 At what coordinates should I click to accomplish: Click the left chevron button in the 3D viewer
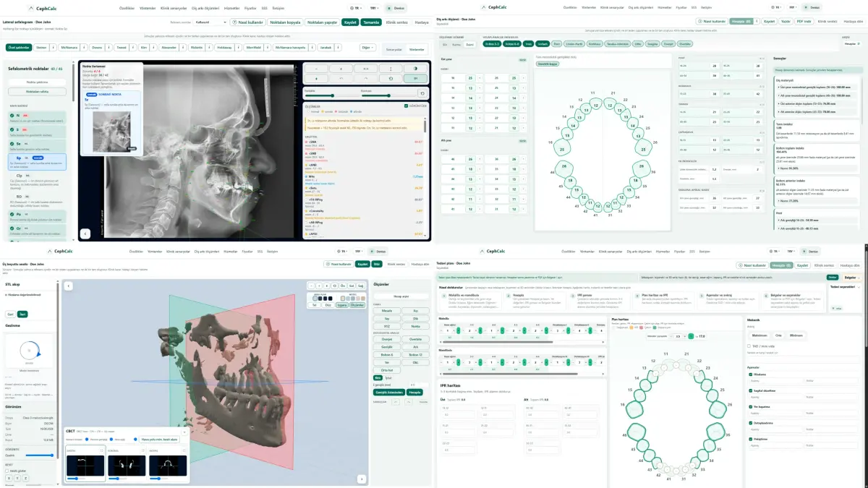point(69,286)
